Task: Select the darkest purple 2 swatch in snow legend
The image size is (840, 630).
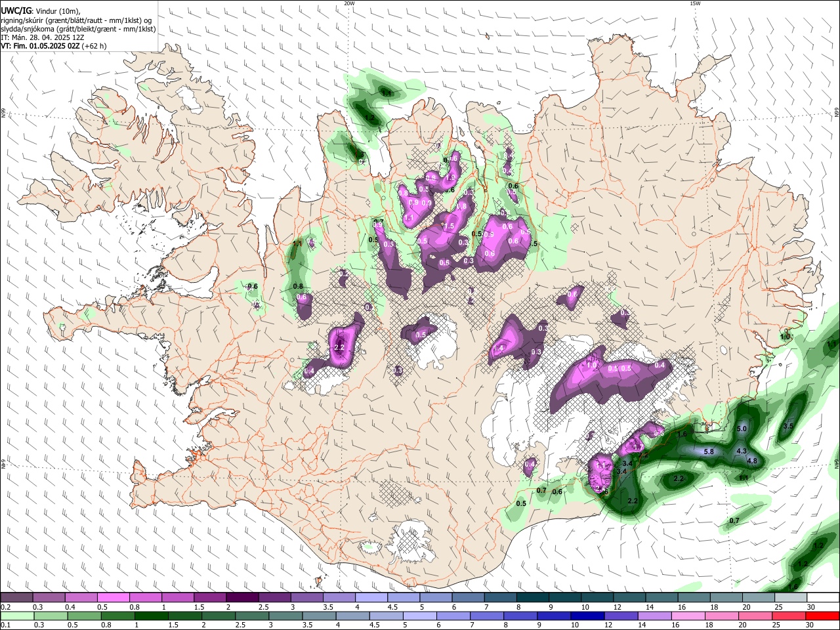Action: [x=241, y=597]
